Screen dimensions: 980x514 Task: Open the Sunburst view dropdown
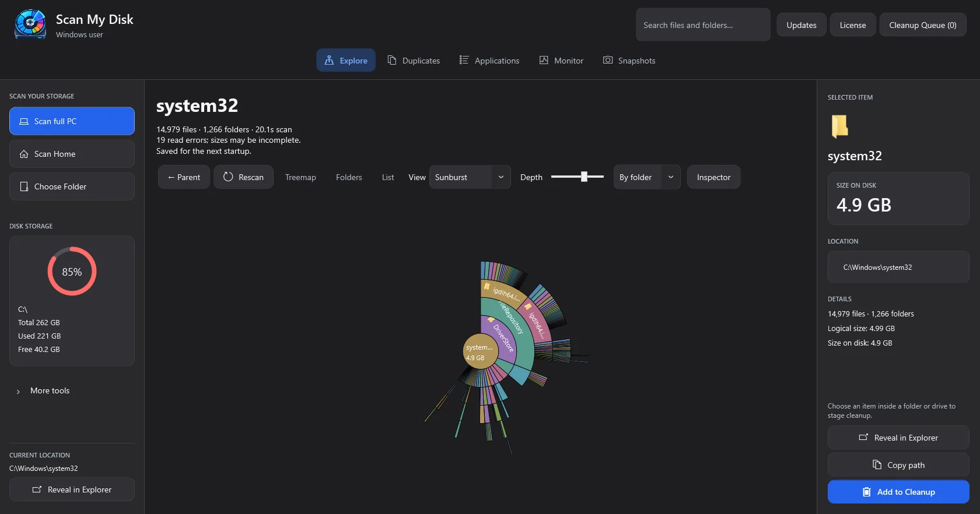[x=470, y=177]
